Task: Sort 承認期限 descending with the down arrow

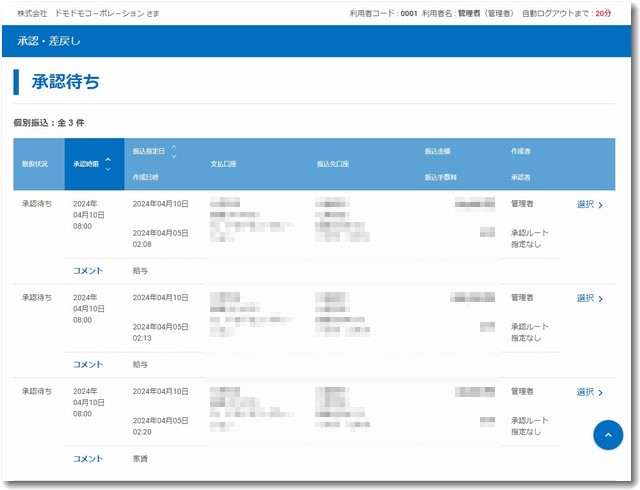Action: click(x=107, y=168)
